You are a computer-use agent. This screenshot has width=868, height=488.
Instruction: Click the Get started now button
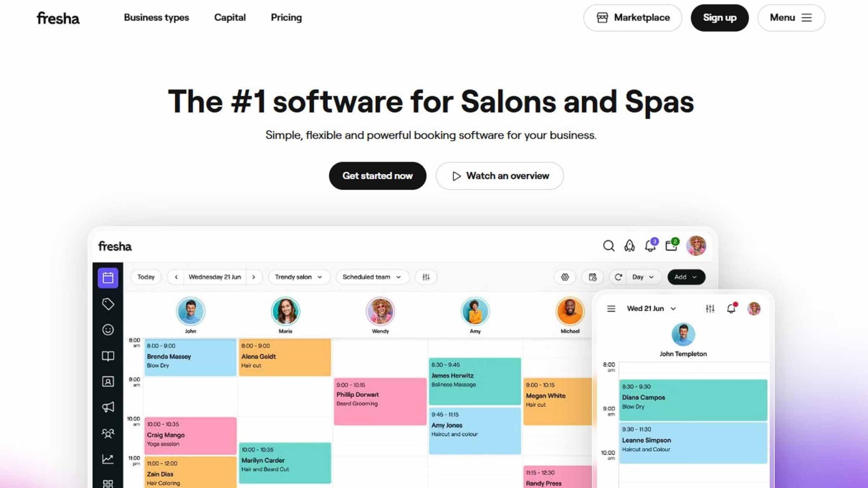pyautogui.click(x=377, y=176)
